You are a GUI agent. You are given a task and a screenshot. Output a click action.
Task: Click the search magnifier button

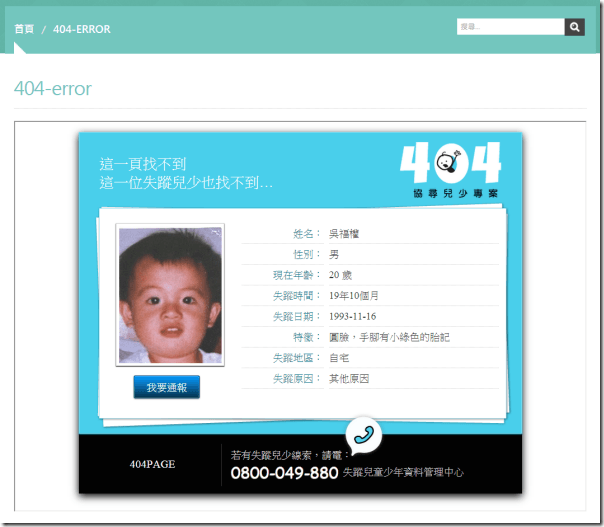pos(574,27)
